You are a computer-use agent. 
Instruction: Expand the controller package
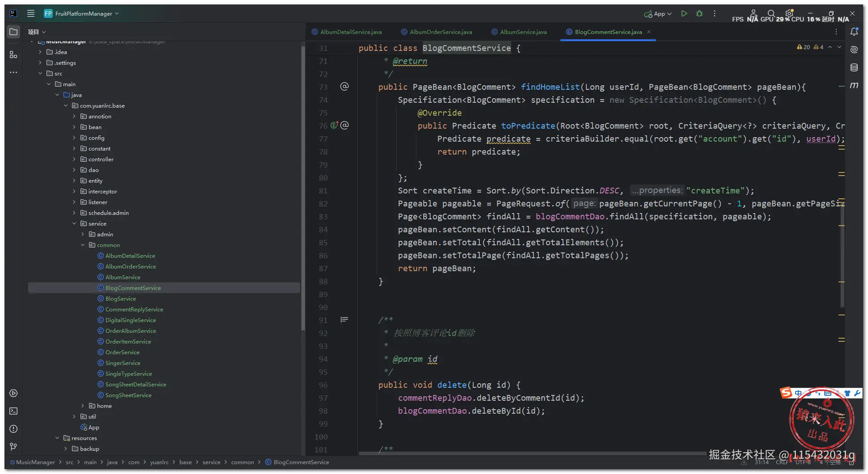coord(74,159)
